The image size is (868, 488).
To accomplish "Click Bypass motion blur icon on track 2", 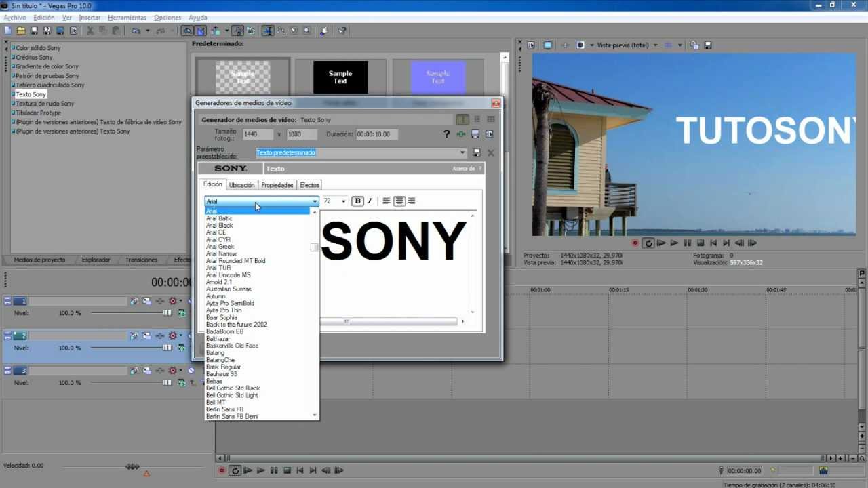I will click(134, 335).
